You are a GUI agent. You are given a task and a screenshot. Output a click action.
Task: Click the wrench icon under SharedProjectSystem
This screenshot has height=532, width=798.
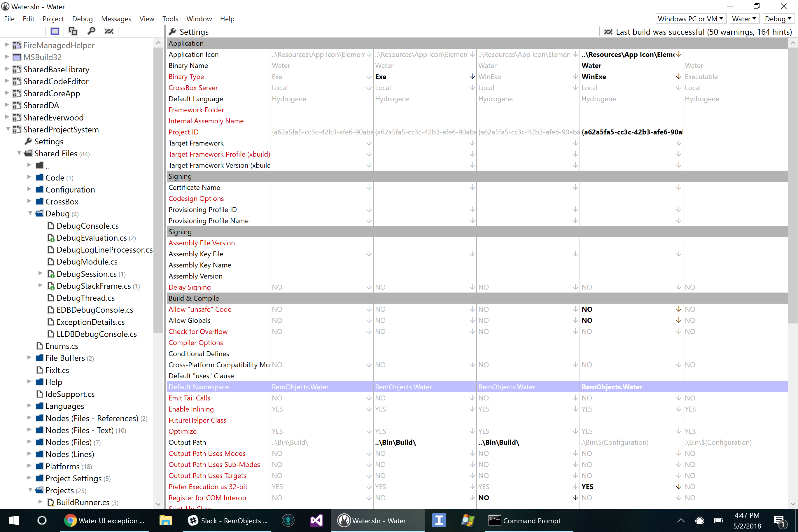coord(28,141)
